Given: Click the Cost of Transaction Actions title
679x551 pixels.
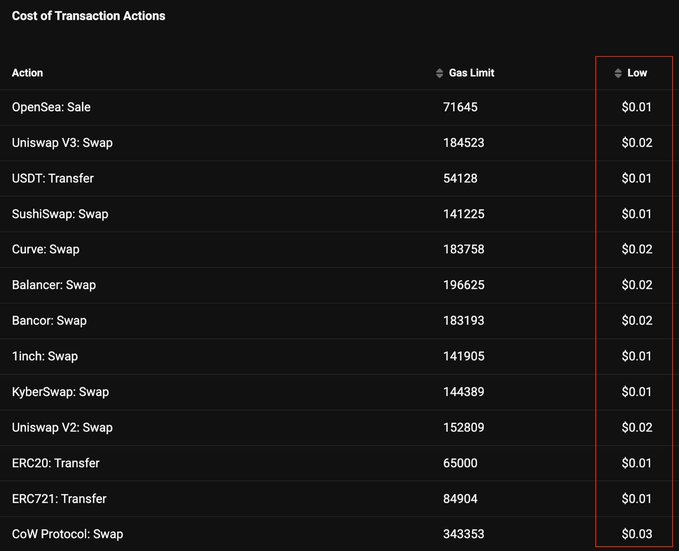Looking at the screenshot, I should 89,16.
